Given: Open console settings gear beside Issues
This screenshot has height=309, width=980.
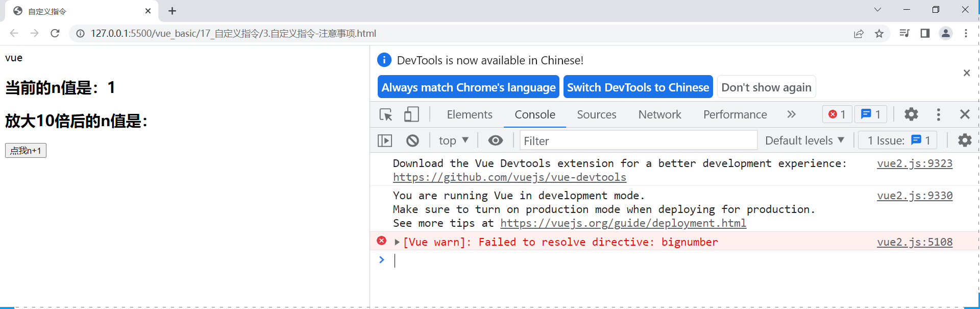Looking at the screenshot, I should [965, 140].
